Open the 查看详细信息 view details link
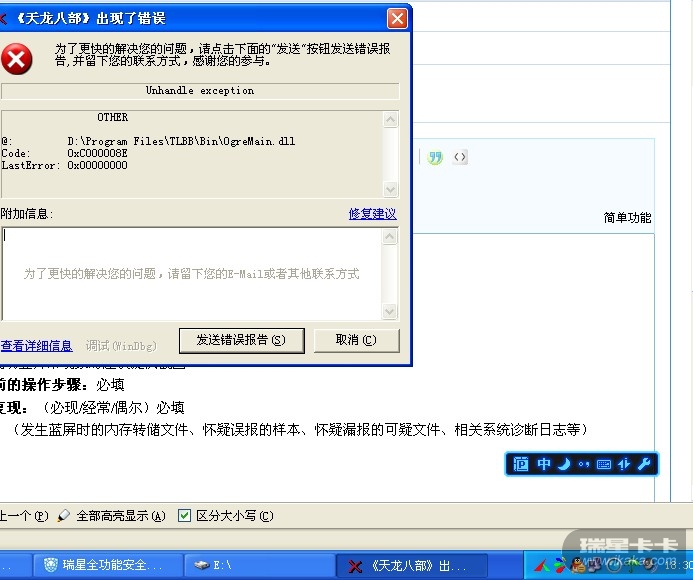 click(x=36, y=346)
